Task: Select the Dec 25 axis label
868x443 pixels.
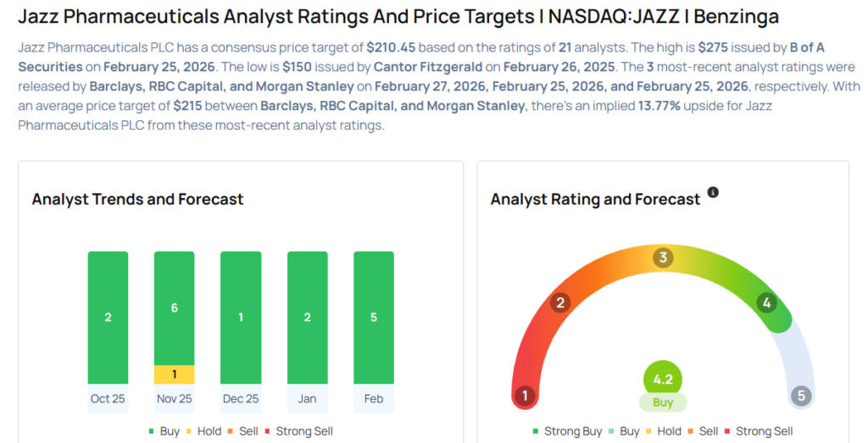Action: [x=240, y=399]
